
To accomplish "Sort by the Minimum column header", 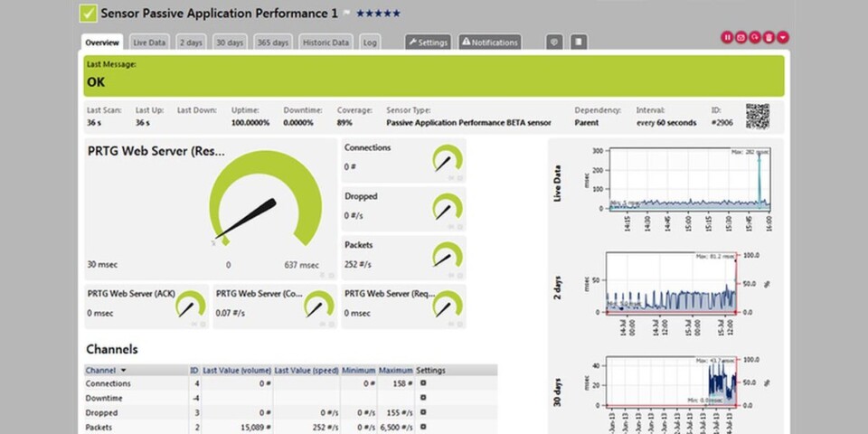I will point(359,371).
